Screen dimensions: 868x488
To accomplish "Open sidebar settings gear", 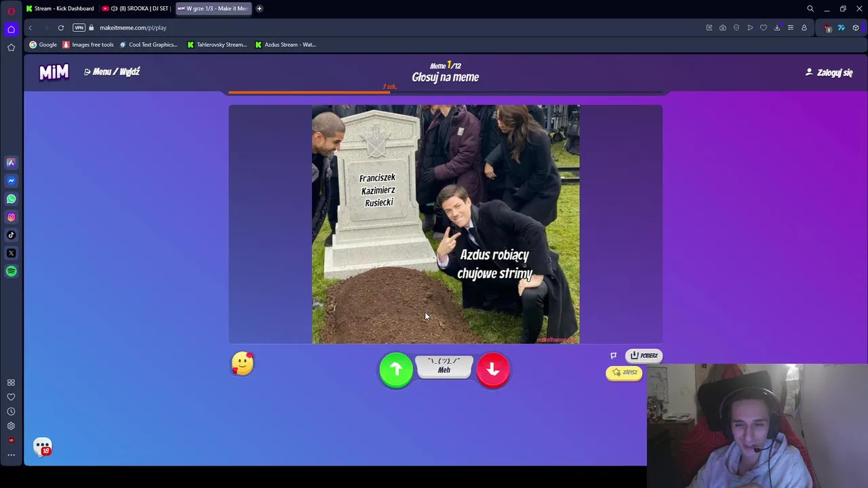I will 11,426.
